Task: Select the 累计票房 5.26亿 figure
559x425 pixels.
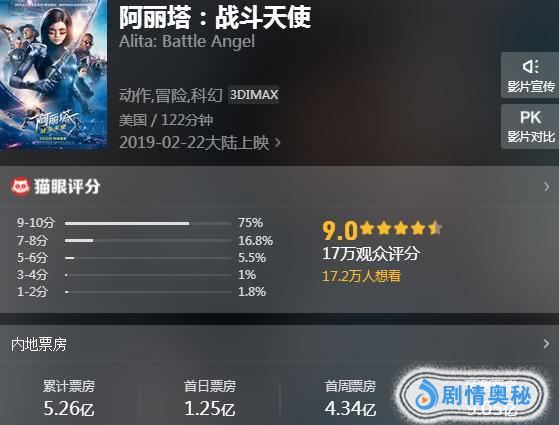Action: (69, 409)
